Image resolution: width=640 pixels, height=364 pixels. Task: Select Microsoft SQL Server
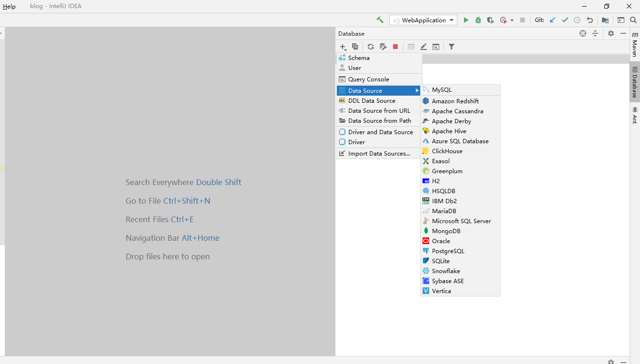click(460, 221)
